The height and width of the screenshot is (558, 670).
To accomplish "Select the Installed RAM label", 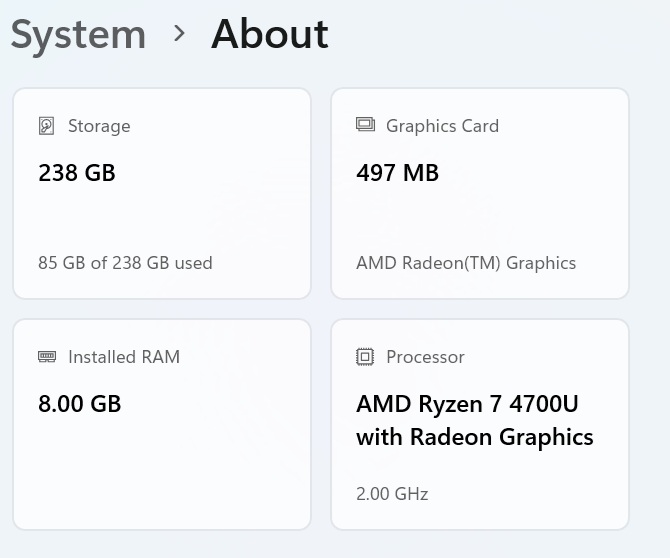I will tap(124, 357).
